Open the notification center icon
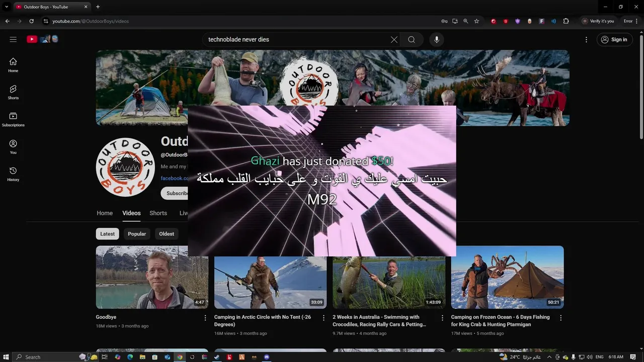The image size is (644, 362). (x=633, y=357)
